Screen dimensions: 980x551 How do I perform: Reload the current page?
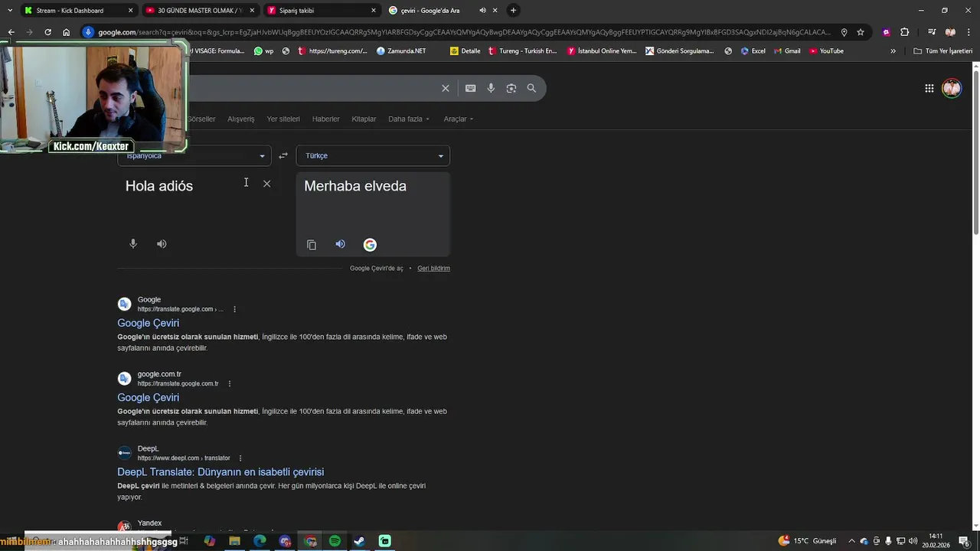point(47,32)
